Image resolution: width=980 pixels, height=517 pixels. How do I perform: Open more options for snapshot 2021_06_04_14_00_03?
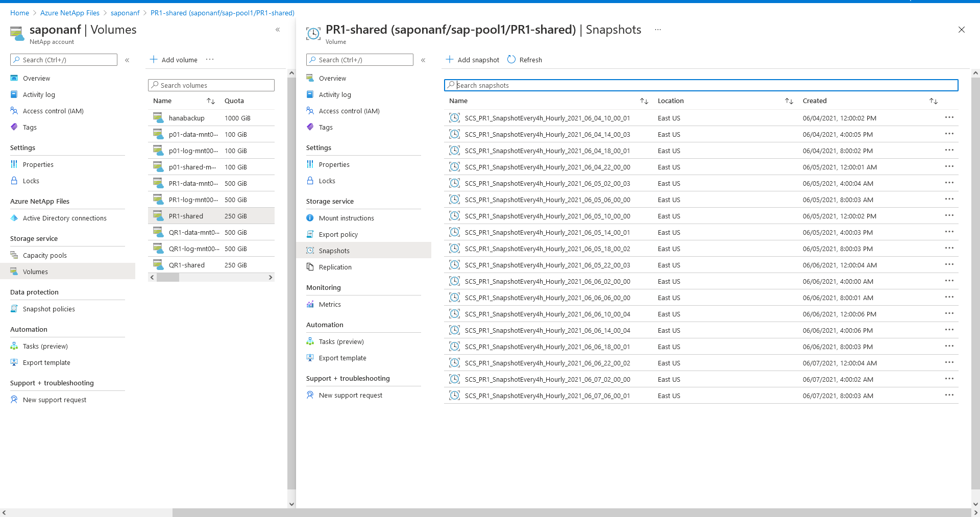pyautogui.click(x=949, y=134)
